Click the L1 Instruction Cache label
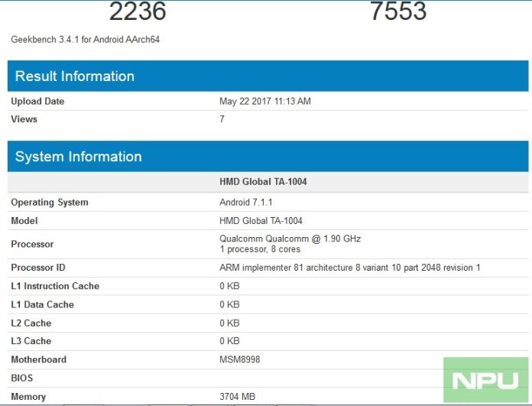 pyautogui.click(x=55, y=286)
